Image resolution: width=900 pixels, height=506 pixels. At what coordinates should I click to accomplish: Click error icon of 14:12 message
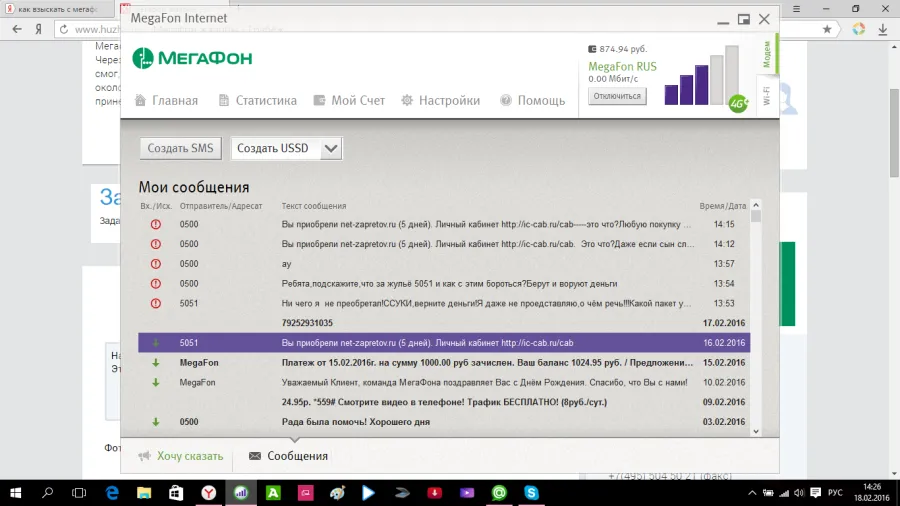(156, 244)
